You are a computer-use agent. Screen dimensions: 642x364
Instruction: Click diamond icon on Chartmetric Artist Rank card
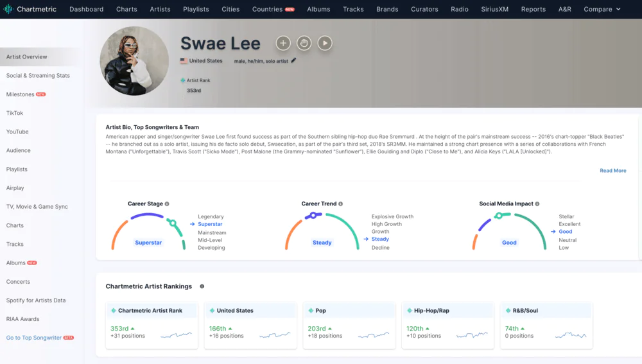pyautogui.click(x=114, y=311)
